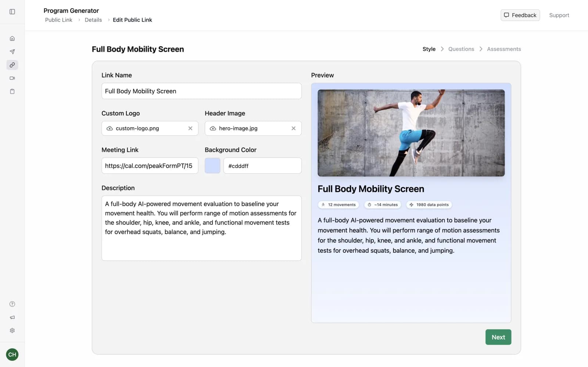This screenshot has height=367, width=588.
Task: Click the Support link
Action: click(559, 15)
